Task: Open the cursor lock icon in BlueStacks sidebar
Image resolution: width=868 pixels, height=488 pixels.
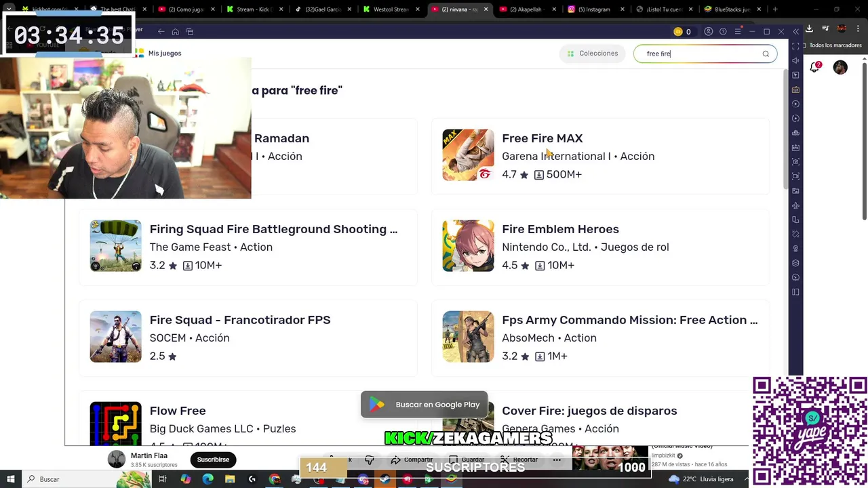Action: click(796, 75)
